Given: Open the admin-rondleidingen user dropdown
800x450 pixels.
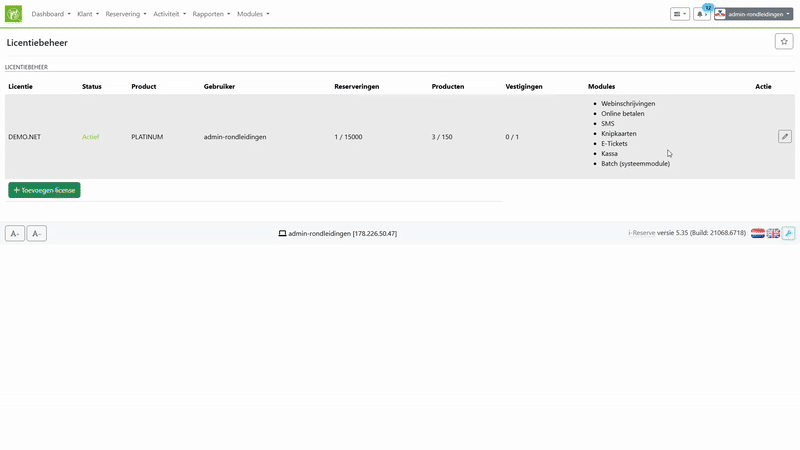Looking at the screenshot, I should 753,15.
